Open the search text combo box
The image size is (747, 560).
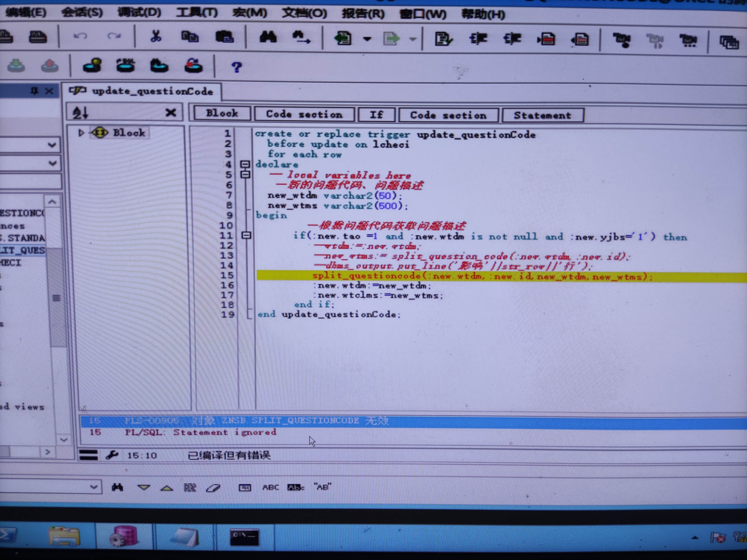[94, 487]
